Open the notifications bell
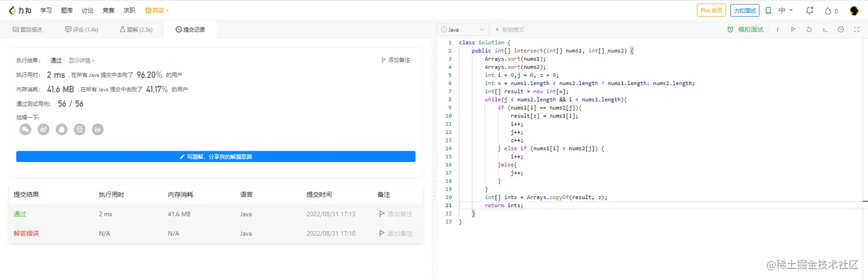868x280 pixels. (x=809, y=10)
